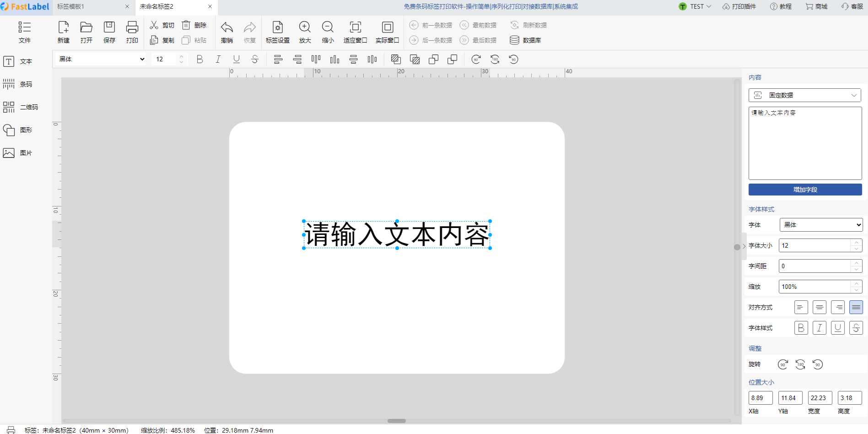Open the 文件 file menu

point(25,32)
